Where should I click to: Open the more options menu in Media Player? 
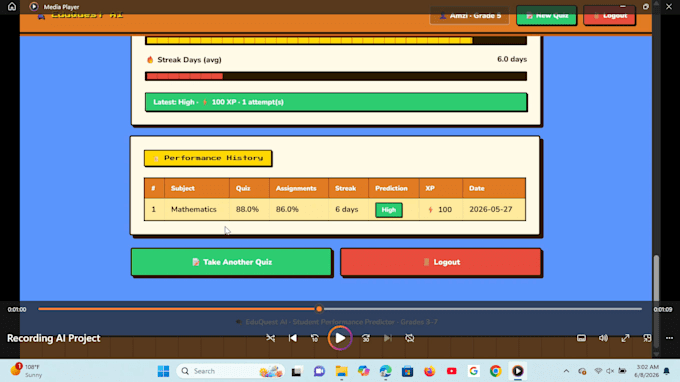(669, 338)
